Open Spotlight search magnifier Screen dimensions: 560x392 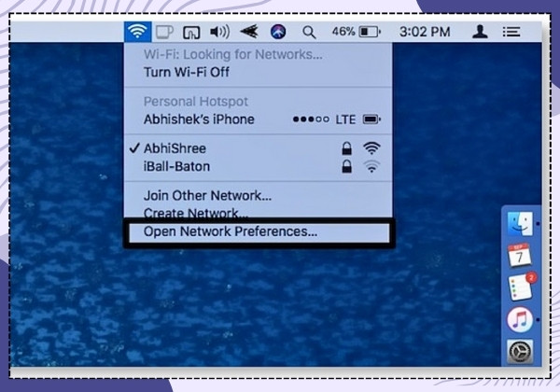(x=309, y=33)
